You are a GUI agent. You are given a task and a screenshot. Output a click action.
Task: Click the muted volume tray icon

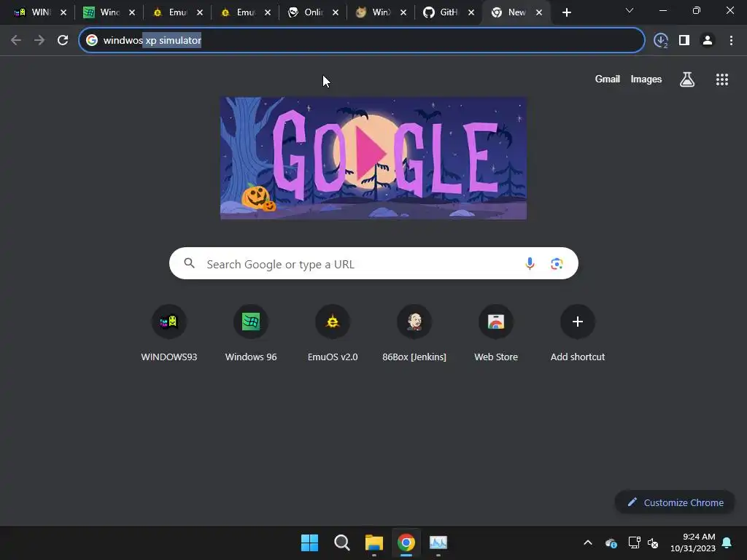click(653, 542)
